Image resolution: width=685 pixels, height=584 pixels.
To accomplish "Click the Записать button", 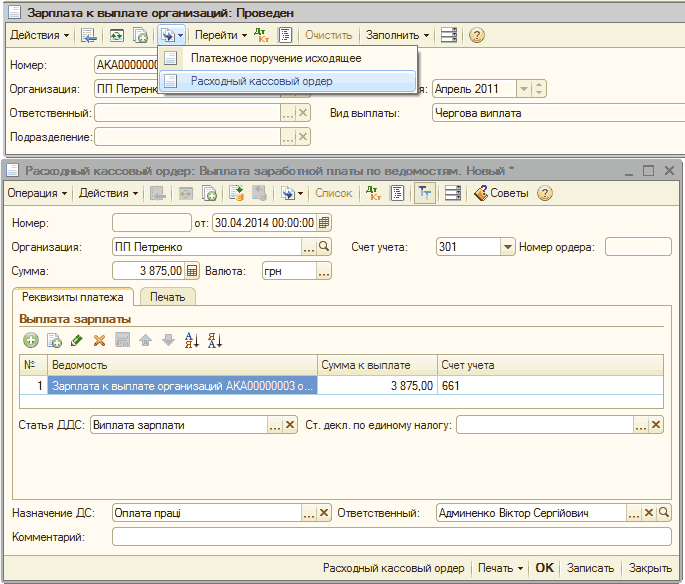I will [590, 568].
